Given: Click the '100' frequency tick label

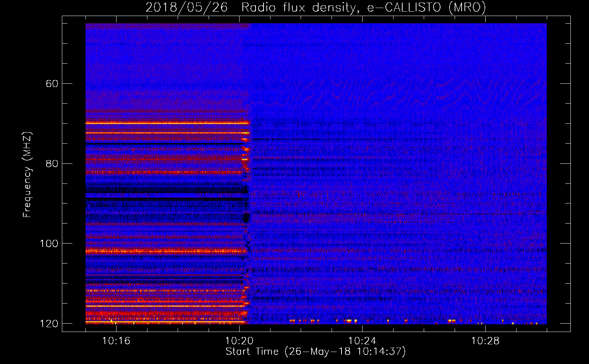Looking at the screenshot, I should click(49, 244).
